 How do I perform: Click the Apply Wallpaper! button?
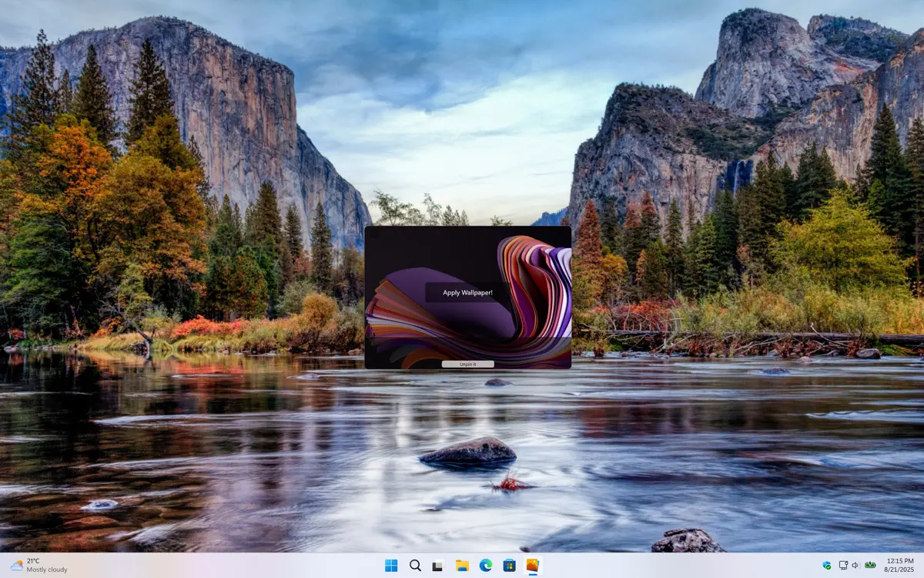467,293
